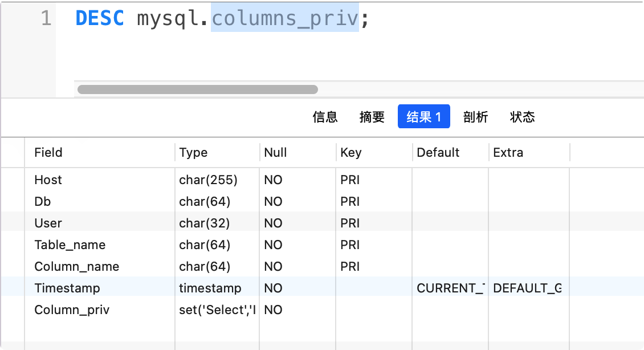644x350 pixels.
Task: Click the DESC keyword in the editor
Action: pos(99,18)
